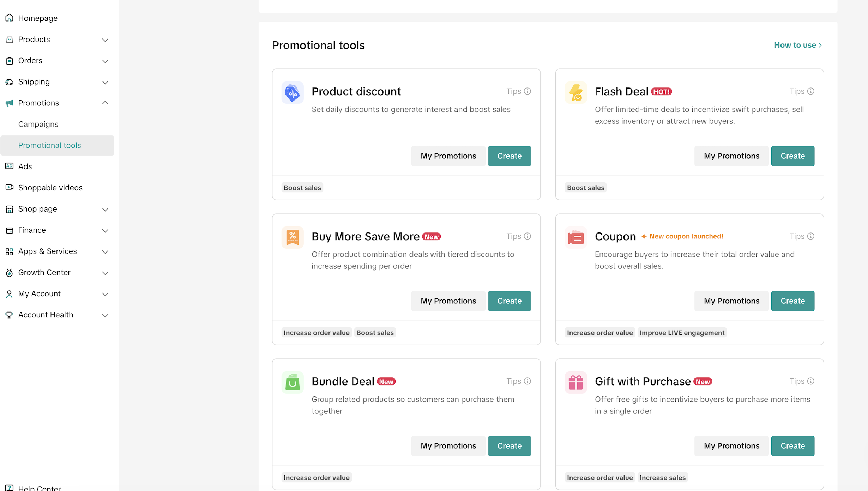Click the Coupon ticket icon
This screenshot has height=491, width=868.
point(575,237)
